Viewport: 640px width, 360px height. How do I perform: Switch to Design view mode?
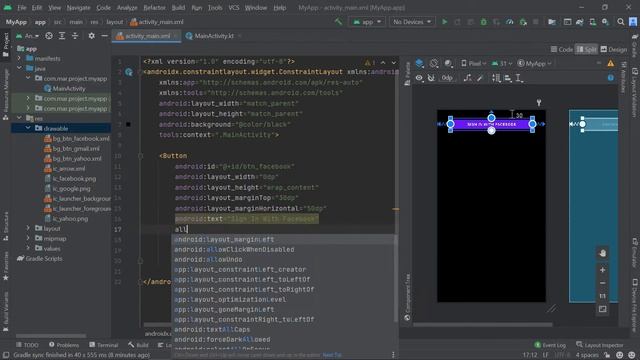614,49
